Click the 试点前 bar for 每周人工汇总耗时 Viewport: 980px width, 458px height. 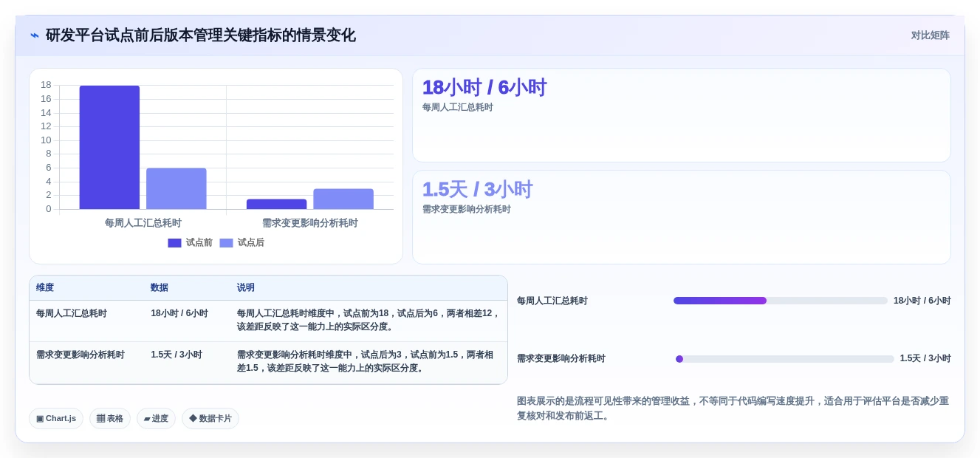[109, 147]
